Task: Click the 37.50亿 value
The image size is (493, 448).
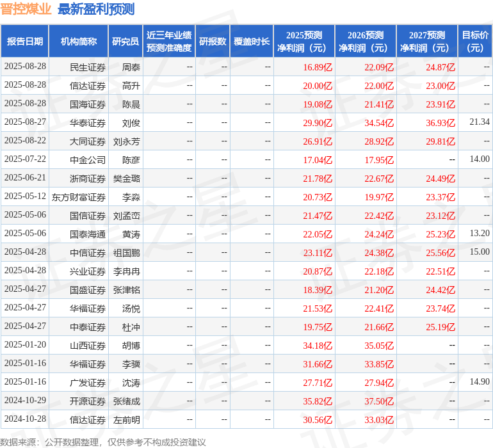Action: coord(379,401)
